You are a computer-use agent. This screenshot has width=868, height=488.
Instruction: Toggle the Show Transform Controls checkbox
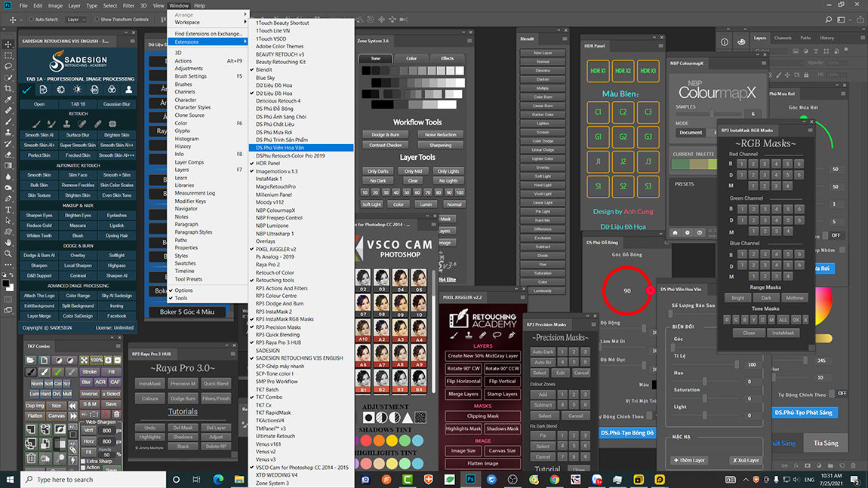pyautogui.click(x=97, y=20)
